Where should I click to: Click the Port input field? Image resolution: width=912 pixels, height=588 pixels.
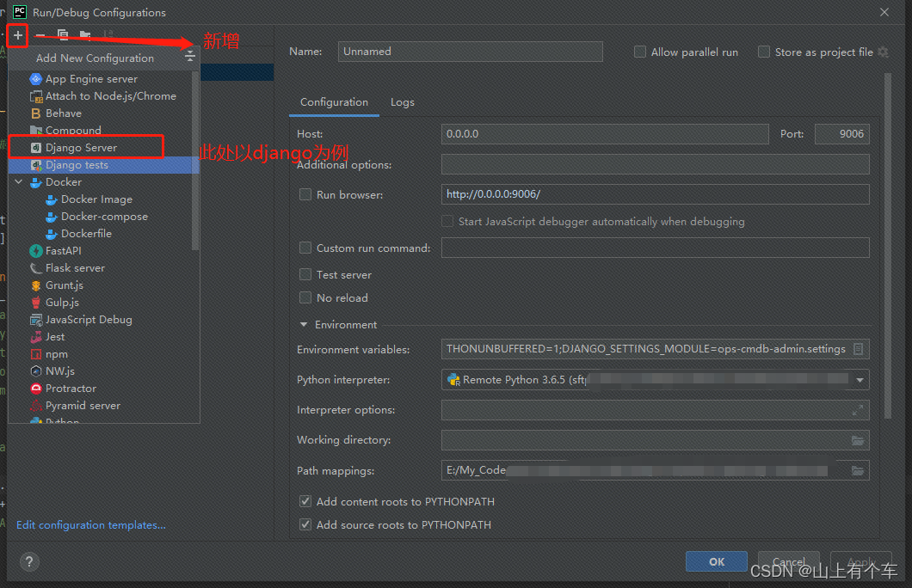[842, 134]
